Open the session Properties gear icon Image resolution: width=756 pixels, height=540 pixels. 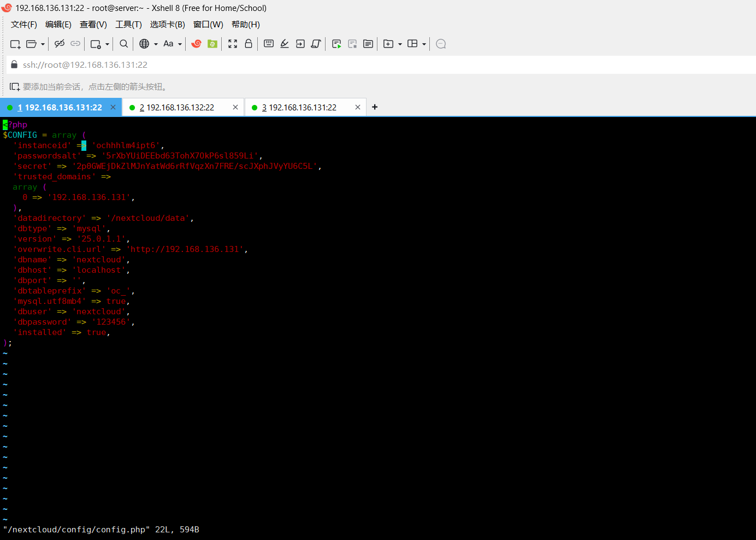click(x=96, y=44)
